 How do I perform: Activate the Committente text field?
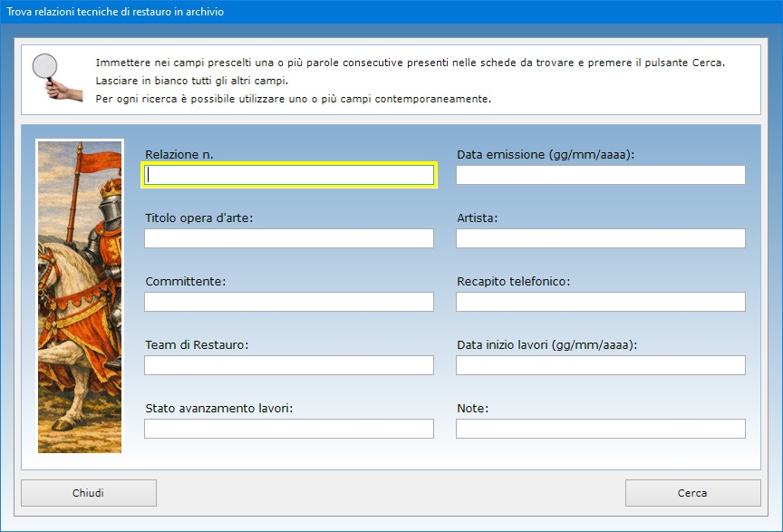click(x=289, y=302)
